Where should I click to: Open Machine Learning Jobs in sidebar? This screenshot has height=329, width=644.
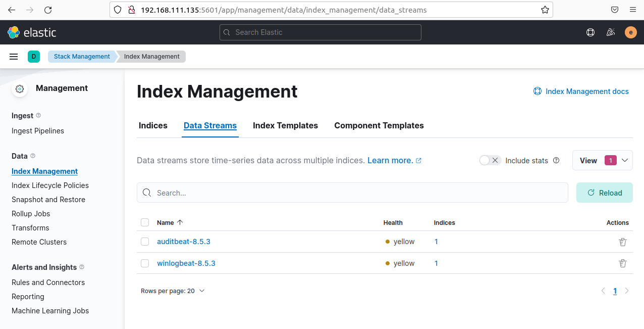point(50,311)
